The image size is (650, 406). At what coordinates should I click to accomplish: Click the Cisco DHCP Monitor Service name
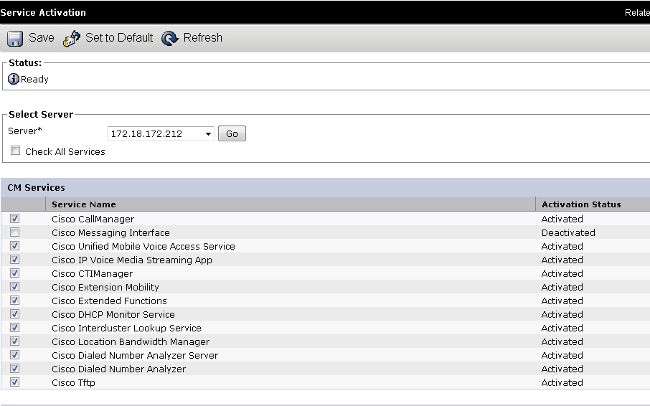[113, 314]
